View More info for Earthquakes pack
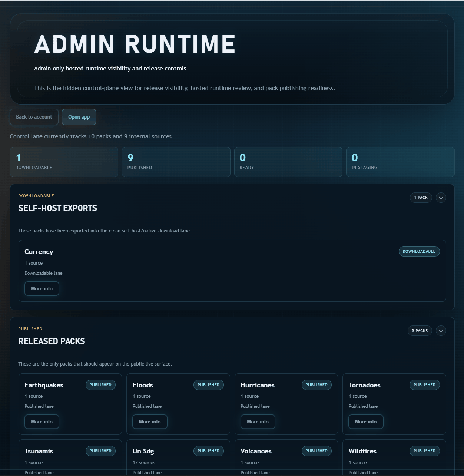The image size is (464, 476). 42,422
